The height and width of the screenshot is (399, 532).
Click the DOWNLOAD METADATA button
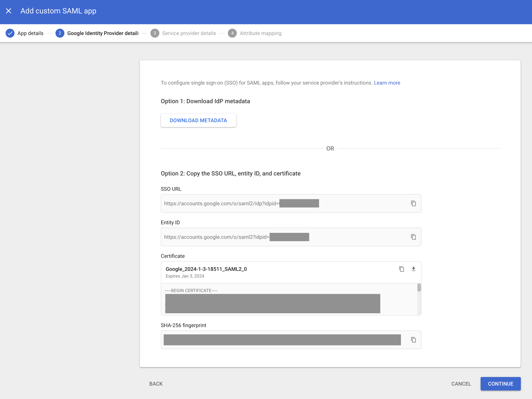(198, 120)
